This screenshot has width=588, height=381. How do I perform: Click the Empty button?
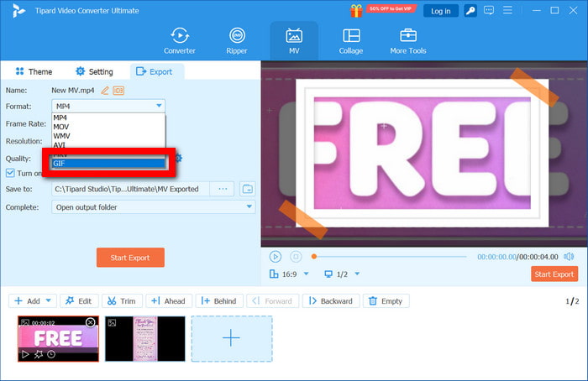pos(386,300)
